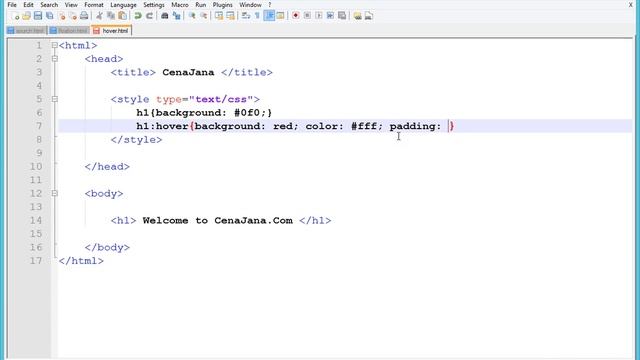Switch to the search.html tab
Screen dimensions: 640x360
(x=27, y=31)
